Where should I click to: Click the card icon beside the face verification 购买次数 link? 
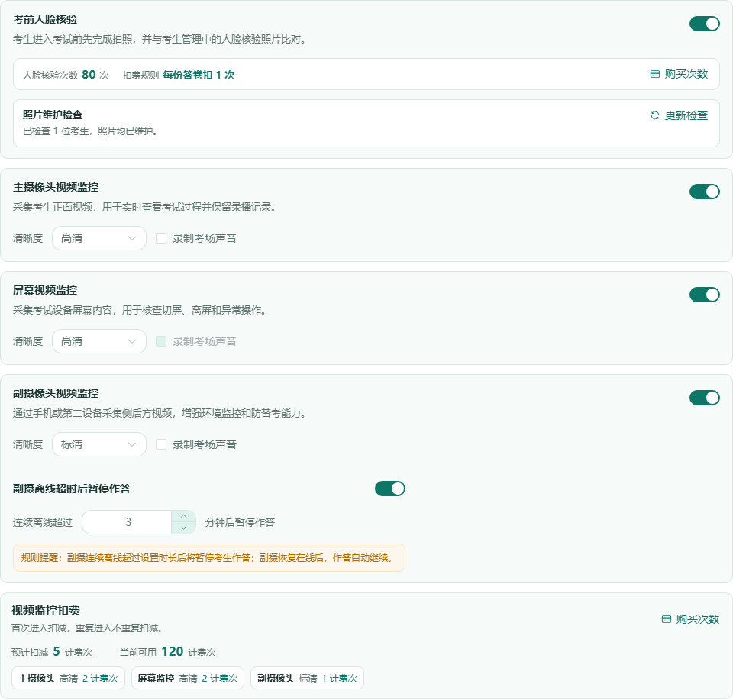(x=655, y=74)
